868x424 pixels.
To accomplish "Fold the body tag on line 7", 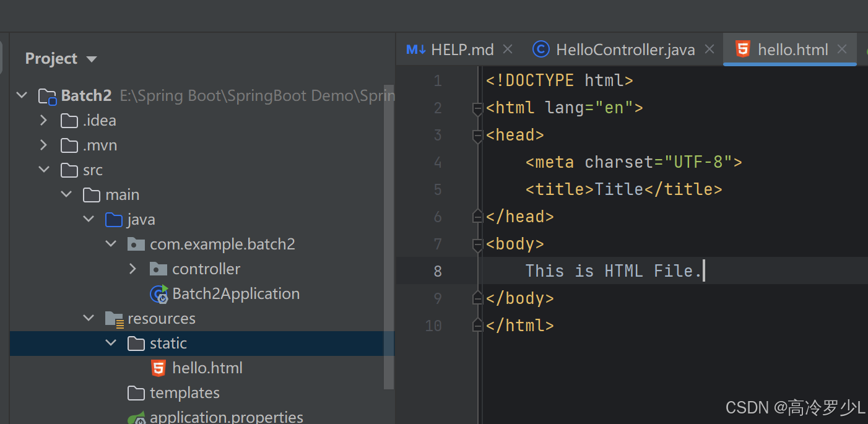I will [477, 245].
